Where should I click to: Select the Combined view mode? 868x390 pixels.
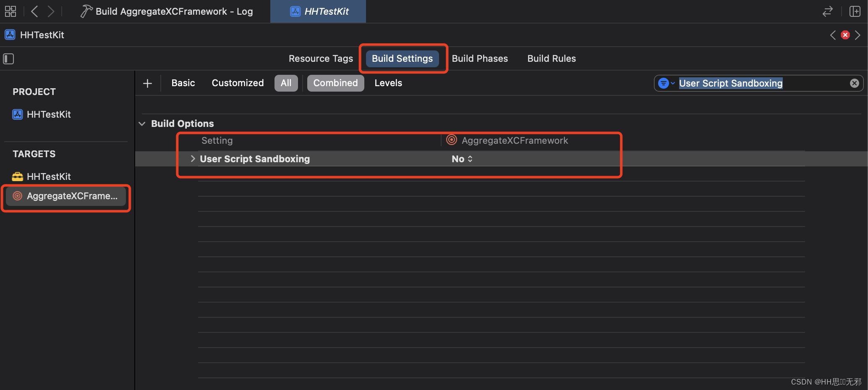(x=335, y=83)
